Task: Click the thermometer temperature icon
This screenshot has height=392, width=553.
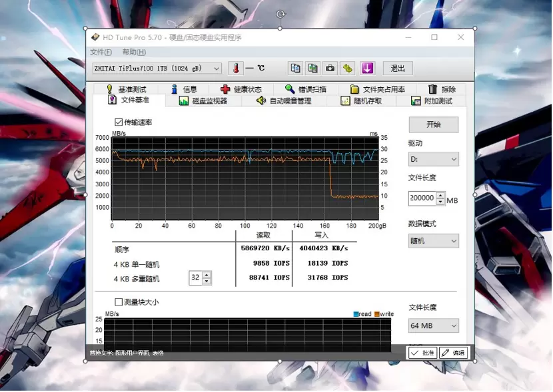Action: tap(236, 68)
